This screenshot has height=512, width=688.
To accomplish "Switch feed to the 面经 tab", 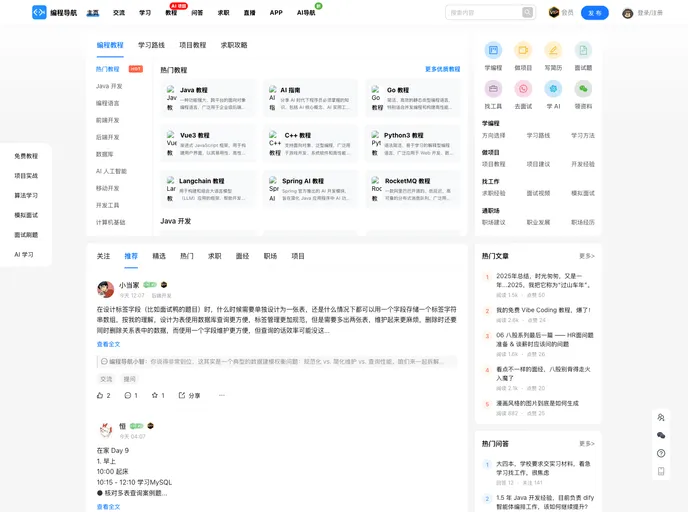I will coord(242,256).
